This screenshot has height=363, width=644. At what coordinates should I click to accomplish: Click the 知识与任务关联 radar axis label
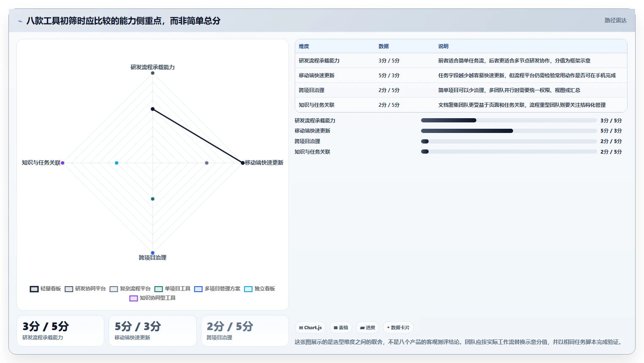coord(41,163)
